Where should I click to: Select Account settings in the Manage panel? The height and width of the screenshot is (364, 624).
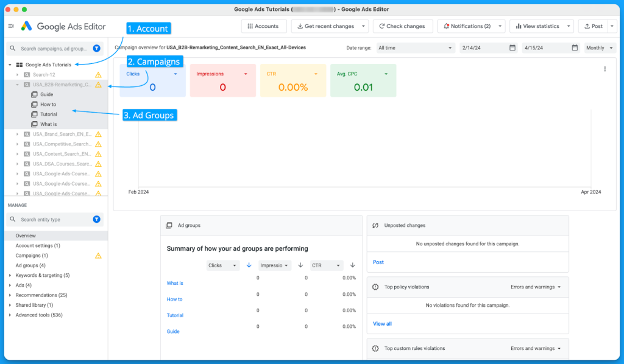point(38,246)
